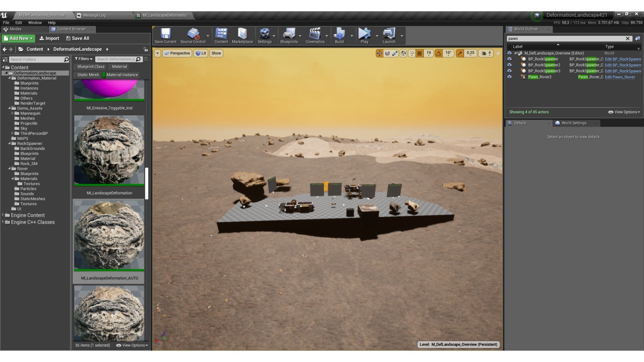The image size is (644, 362).
Task: Toggle visibility of the Pawn_Rover2 actor
Action: point(509,77)
